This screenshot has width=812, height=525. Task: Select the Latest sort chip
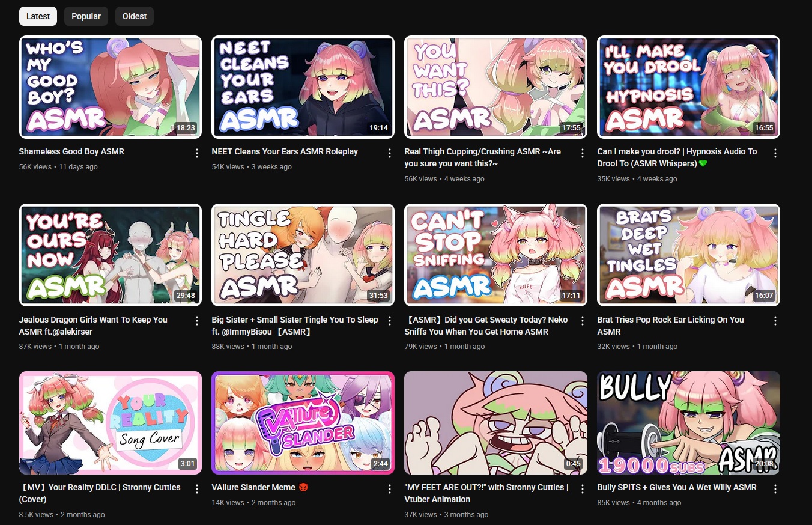[38, 16]
